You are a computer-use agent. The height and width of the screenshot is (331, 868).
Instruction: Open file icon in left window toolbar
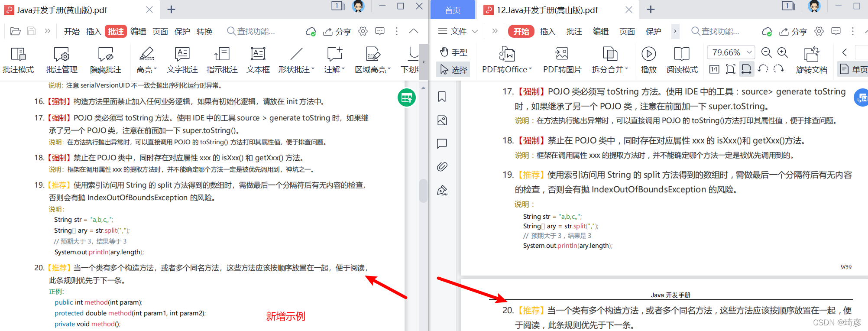tap(16, 31)
